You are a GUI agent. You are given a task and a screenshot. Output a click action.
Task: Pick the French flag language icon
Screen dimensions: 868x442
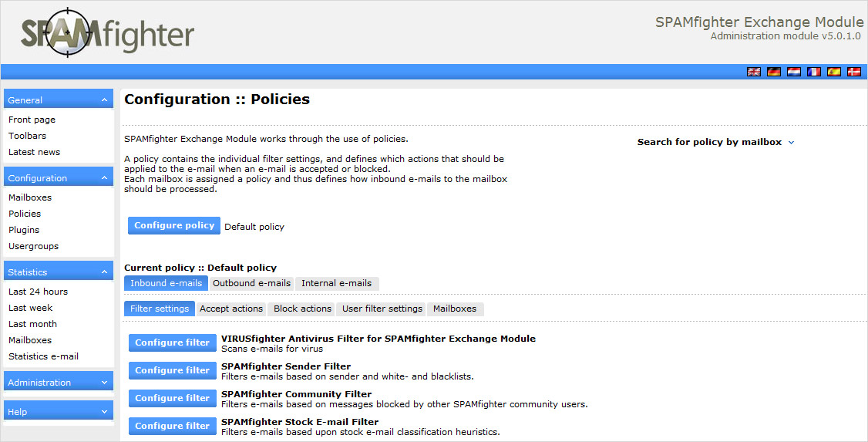[x=813, y=72]
